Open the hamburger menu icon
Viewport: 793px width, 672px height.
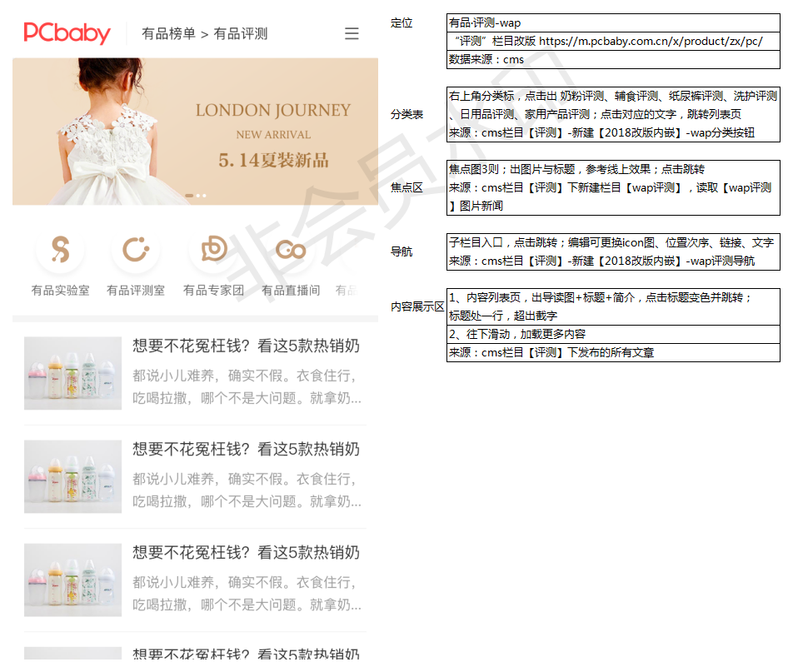(x=352, y=33)
